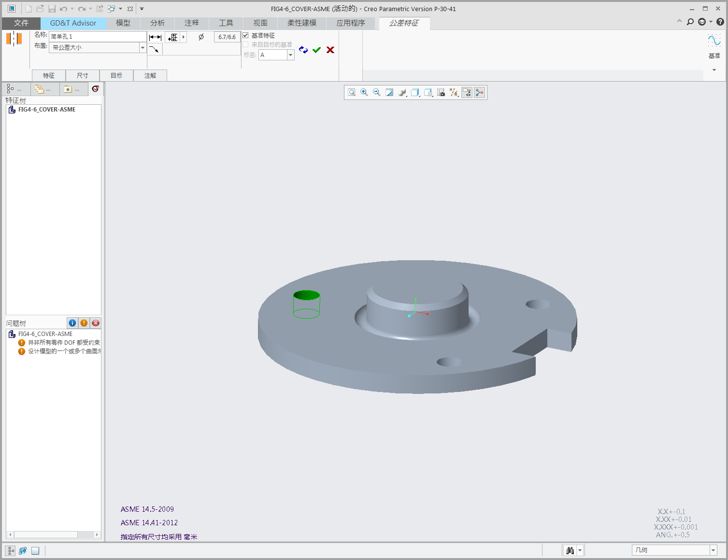728x560 pixels.
Task: Accept the tolerance feature with green checkmark
Action: [x=316, y=50]
